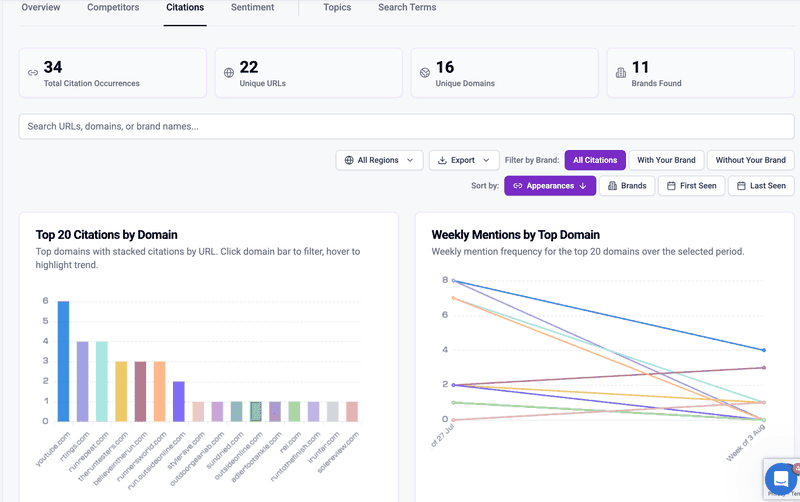Click the calendar icon on Last Seen
This screenshot has height=502, width=800.
coord(739,186)
